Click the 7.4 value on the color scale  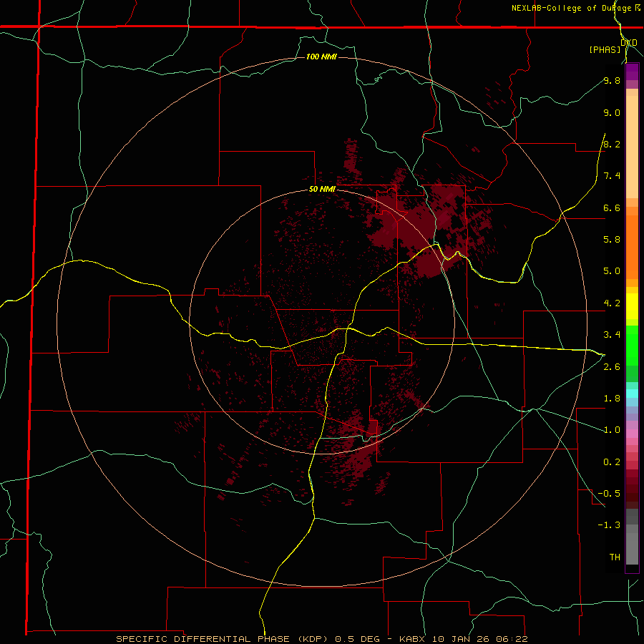(612, 176)
